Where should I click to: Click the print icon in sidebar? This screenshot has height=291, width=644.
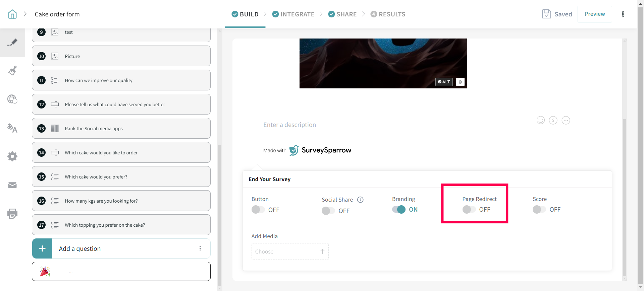12,214
